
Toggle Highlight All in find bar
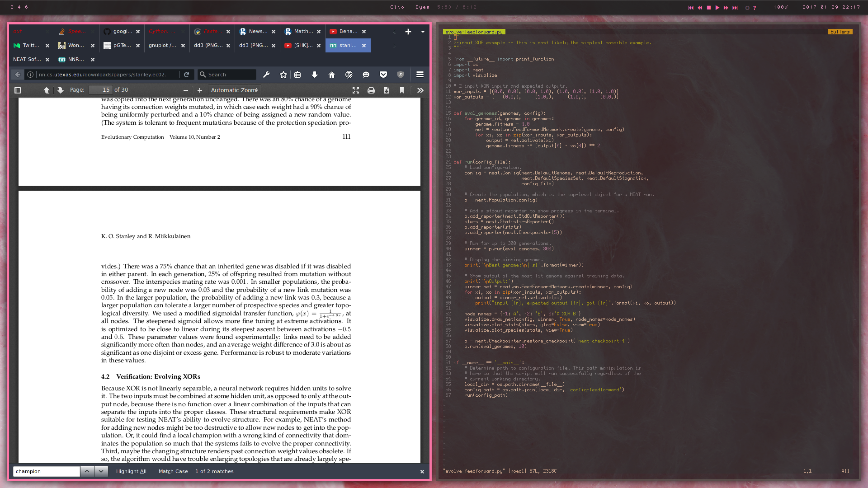[131, 471]
